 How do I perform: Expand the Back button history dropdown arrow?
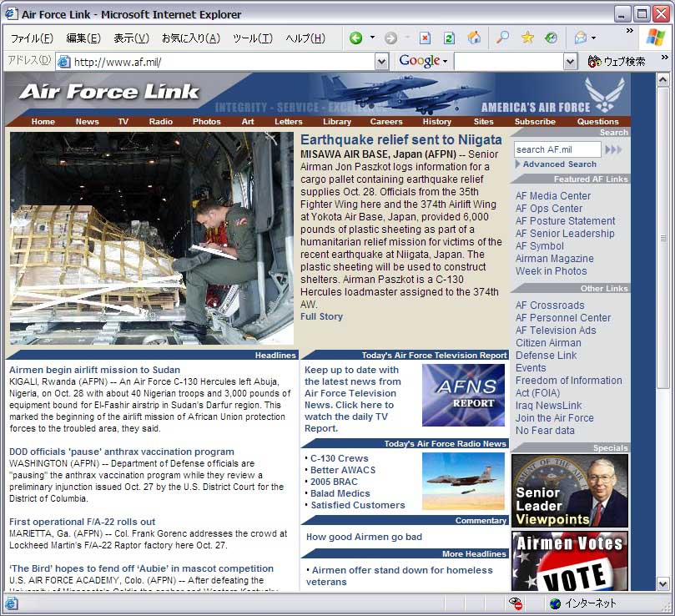(372, 38)
